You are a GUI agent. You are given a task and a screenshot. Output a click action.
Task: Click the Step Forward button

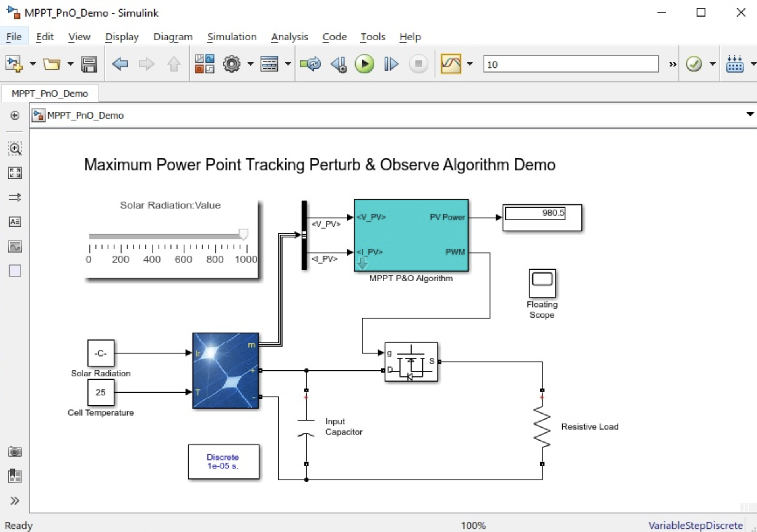tap(391, 64)
